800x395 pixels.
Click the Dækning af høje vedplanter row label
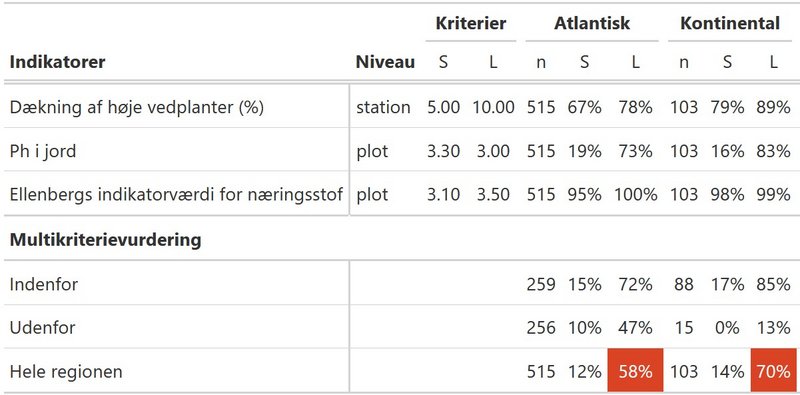136,108
